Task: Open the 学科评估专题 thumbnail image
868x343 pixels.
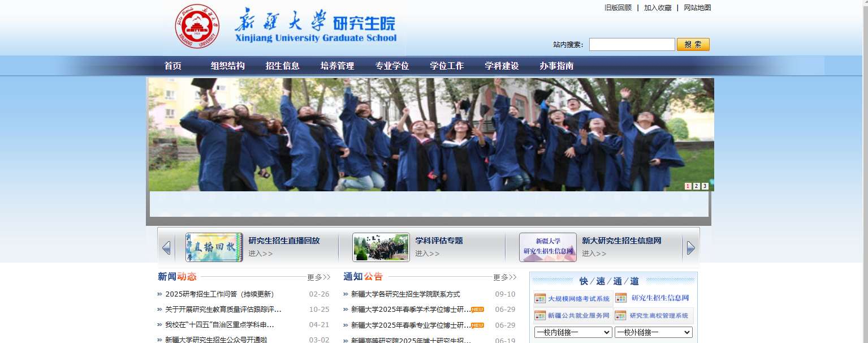Action: 381,247
